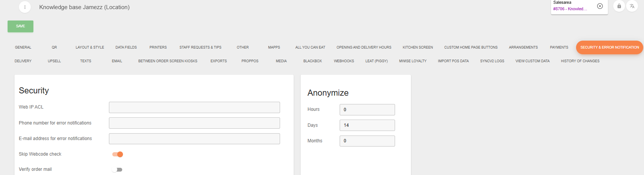The width and height of the screenshot is (644, 175).
Task: Select the Payments tab
Action: [559, 47]
